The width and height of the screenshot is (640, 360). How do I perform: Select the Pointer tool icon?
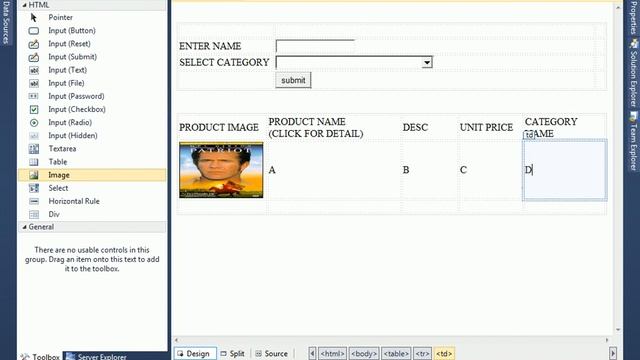(x=34, y=18)
